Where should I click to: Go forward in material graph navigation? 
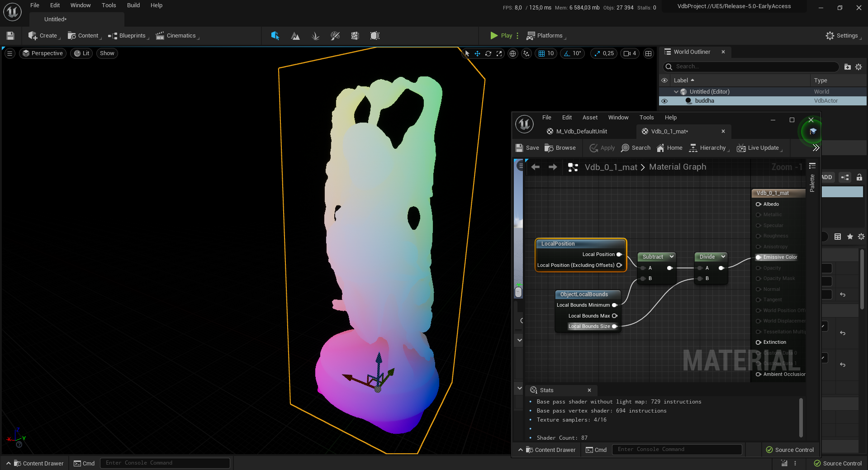(x=553, y=167)
